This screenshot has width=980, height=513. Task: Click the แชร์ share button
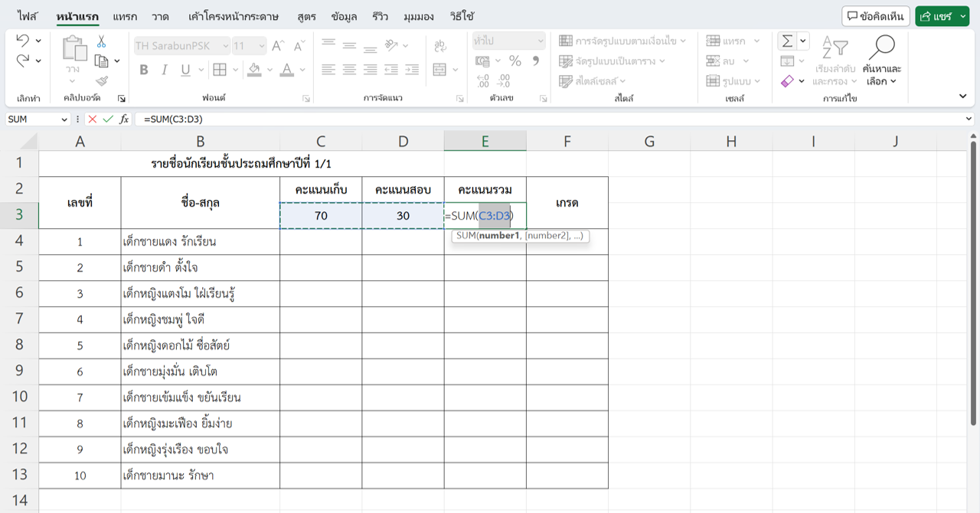pyautogui.click(x=942, y=16)
